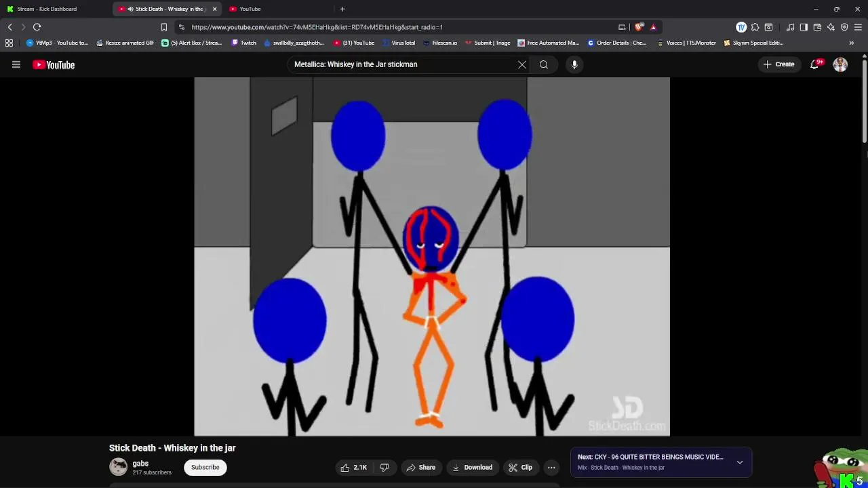Run search with magnifier icon

click(x=544, y=64)
